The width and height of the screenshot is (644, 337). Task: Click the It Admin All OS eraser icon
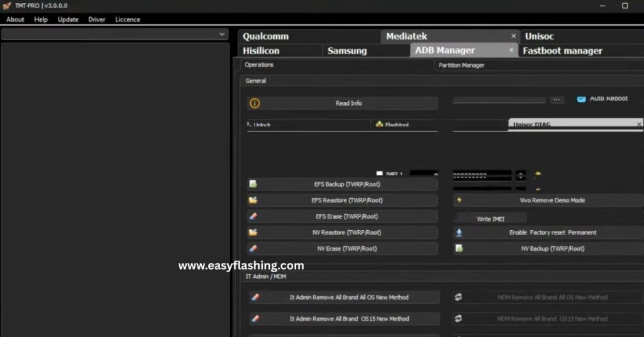pos(255,297)
